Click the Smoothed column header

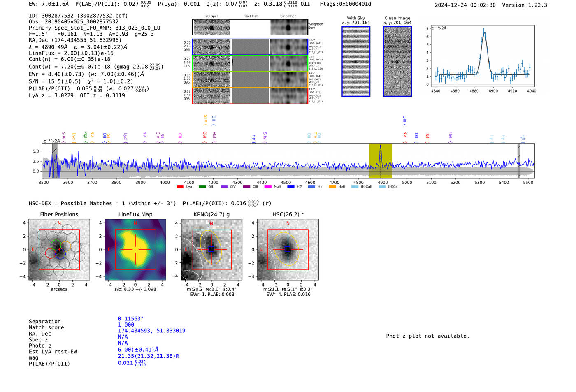(x=288, y=16)
